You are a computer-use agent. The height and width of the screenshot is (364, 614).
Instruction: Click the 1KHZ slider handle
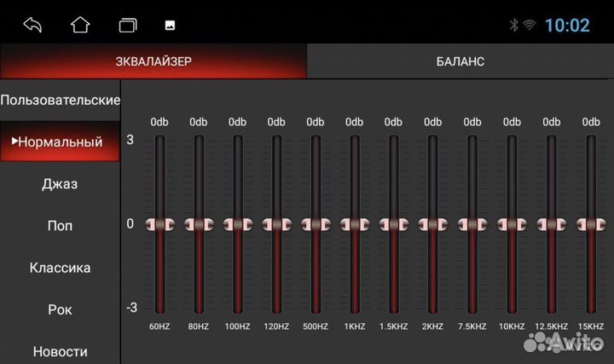(355, 224)
